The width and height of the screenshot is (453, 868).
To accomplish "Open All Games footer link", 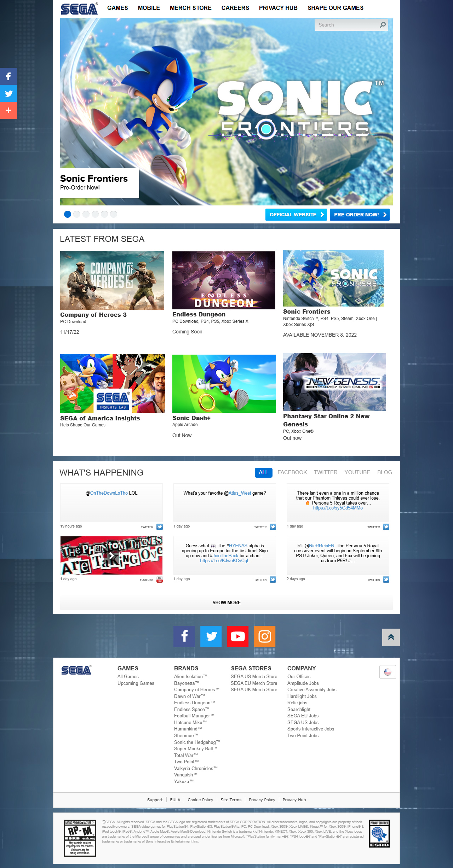I will (x=128, y=676).
